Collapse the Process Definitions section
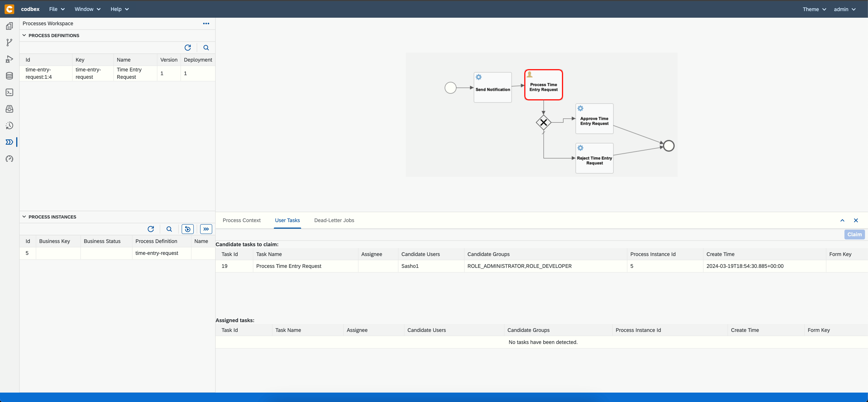Image resolution: width=868 pixels, height=402 pixels. 24,35
